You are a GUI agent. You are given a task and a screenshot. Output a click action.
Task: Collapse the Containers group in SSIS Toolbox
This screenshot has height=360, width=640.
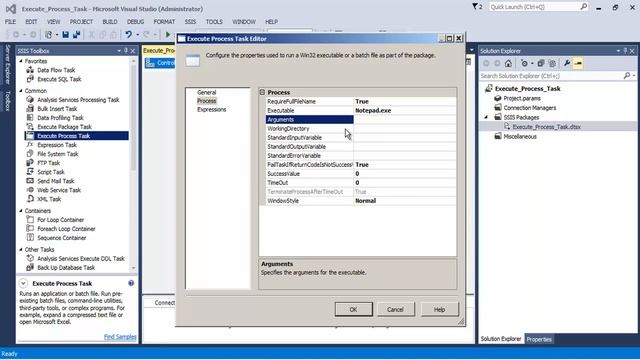click(x=21, y=211)
